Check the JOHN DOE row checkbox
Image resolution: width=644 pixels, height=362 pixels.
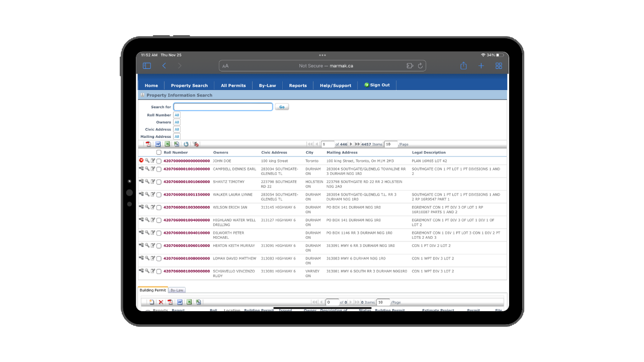(159, 161)
